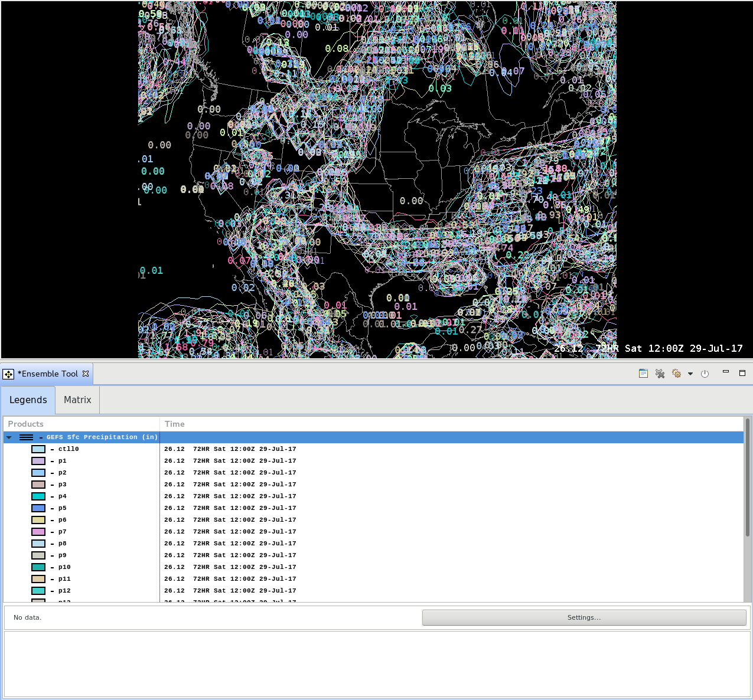Click the p9 color swatch
The image size is (753, 700).
coord(38,555)
